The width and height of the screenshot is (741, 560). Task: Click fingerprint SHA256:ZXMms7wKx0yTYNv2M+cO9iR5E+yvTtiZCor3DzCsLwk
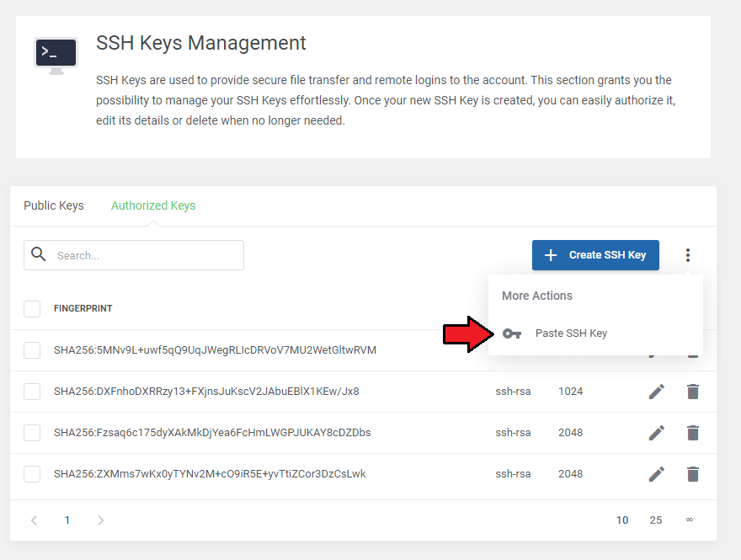click(210, 473)
